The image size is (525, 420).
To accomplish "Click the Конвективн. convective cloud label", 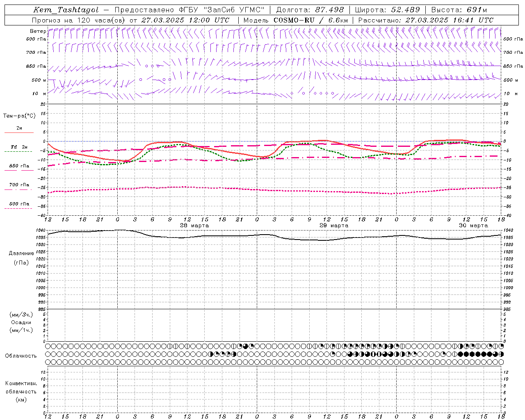I will (x=21, y=383).
